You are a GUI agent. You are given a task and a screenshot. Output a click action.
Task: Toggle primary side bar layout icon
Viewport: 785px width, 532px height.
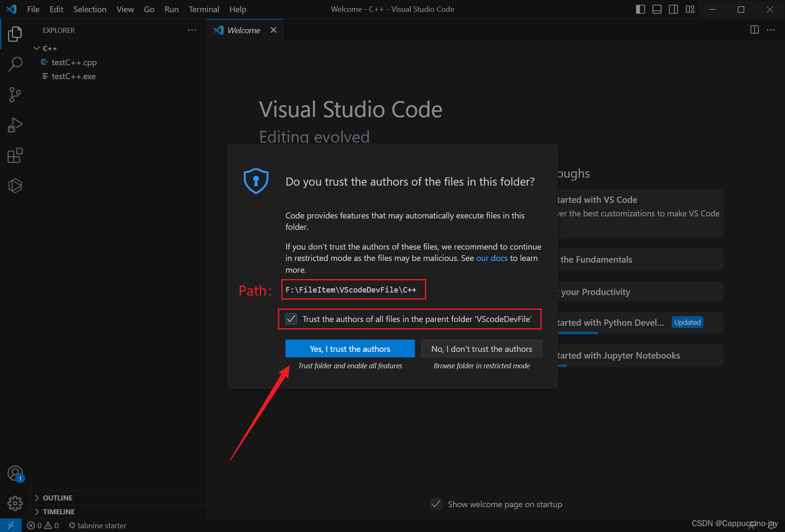[x=640, y=9]
